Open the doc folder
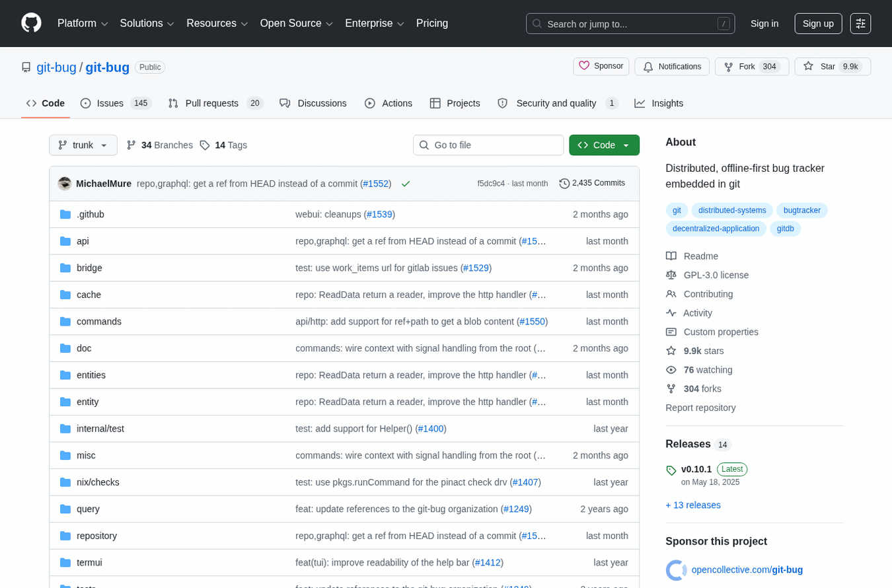The height and width of the screenshot is (588, 892). (x=84, y=348)
